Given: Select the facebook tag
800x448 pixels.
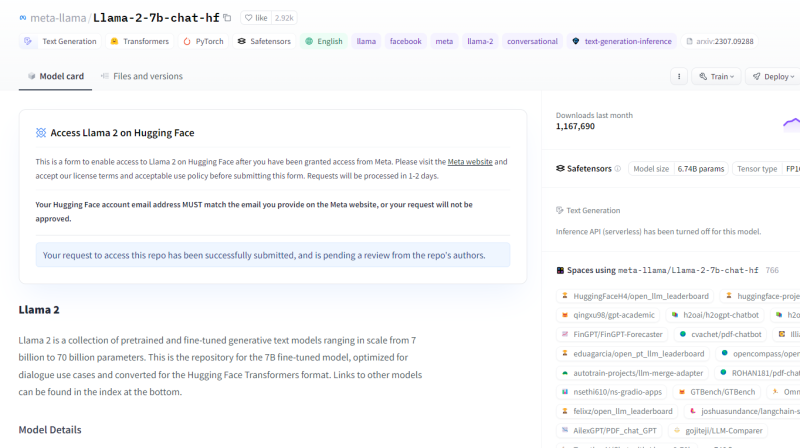Looking at the screenshot, I should pos(406,41).
